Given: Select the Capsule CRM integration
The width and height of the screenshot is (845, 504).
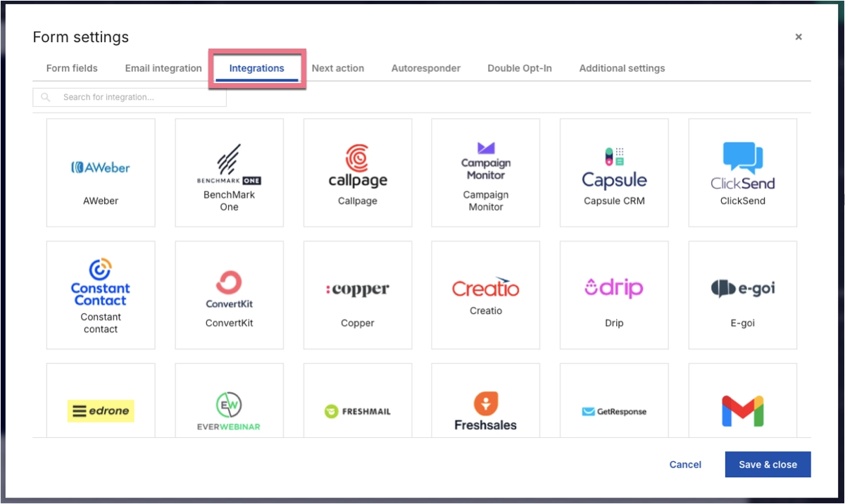Looking at the screenshot, I should 613,172.
